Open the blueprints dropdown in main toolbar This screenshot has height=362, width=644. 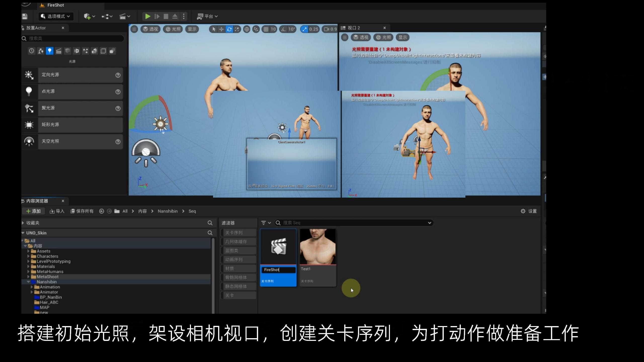[x=107, y=16]
